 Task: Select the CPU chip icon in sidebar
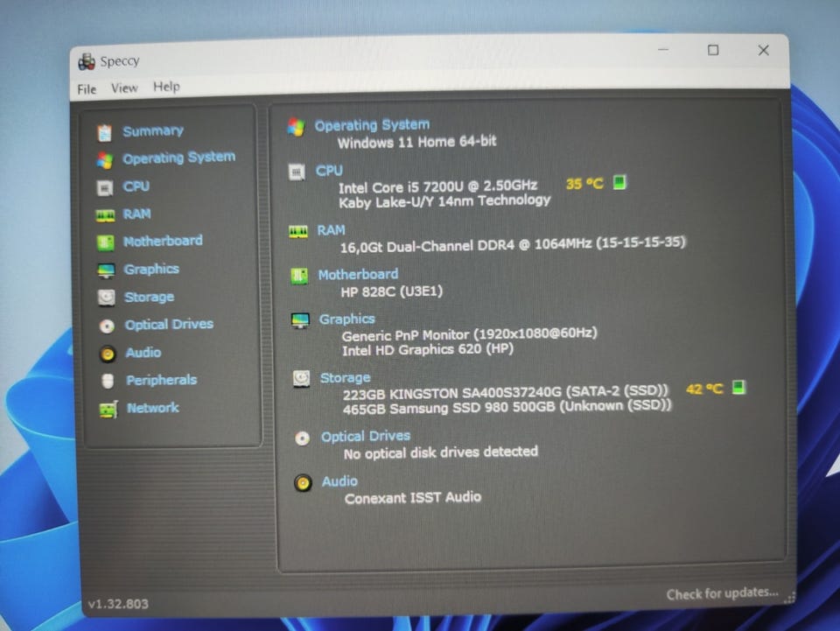click(104, 187)
